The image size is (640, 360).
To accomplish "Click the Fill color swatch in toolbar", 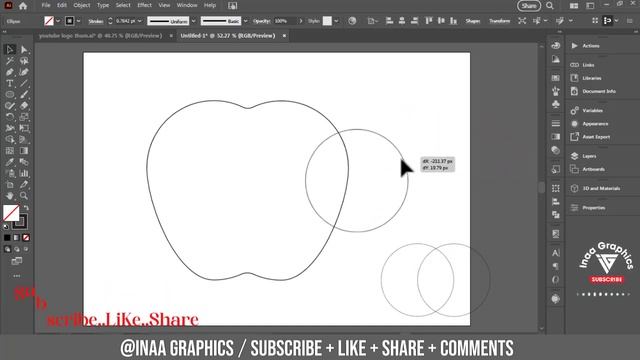I will (11, 213).
